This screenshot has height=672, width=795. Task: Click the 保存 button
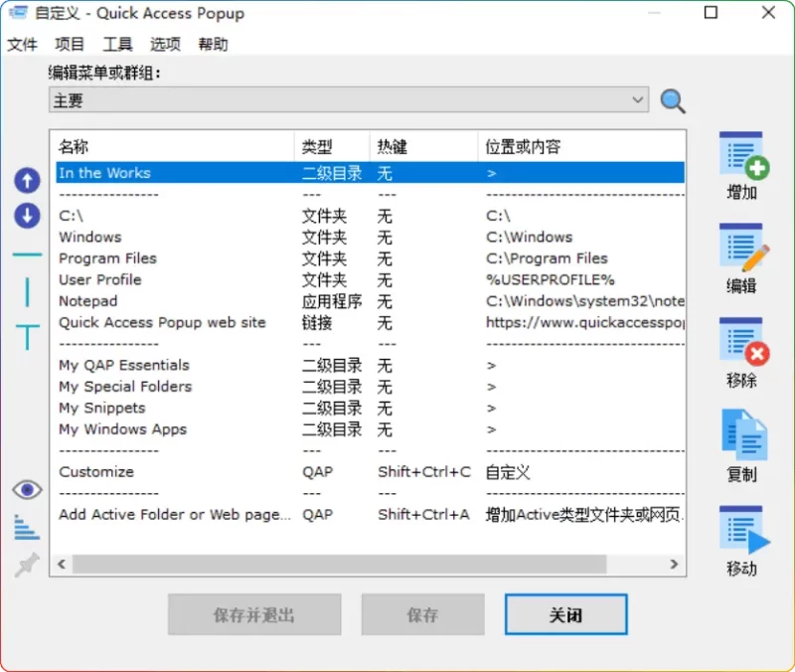tap(423, 614)
